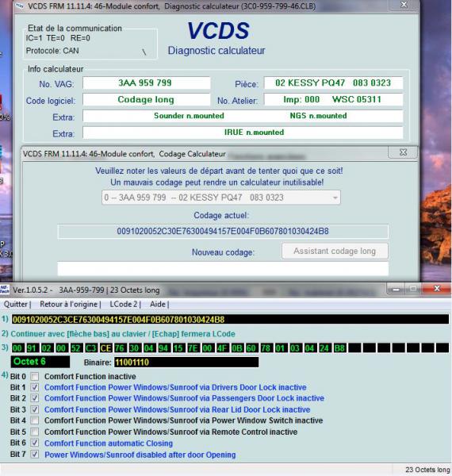Select byte 4F in the byte row

(222, 348)
